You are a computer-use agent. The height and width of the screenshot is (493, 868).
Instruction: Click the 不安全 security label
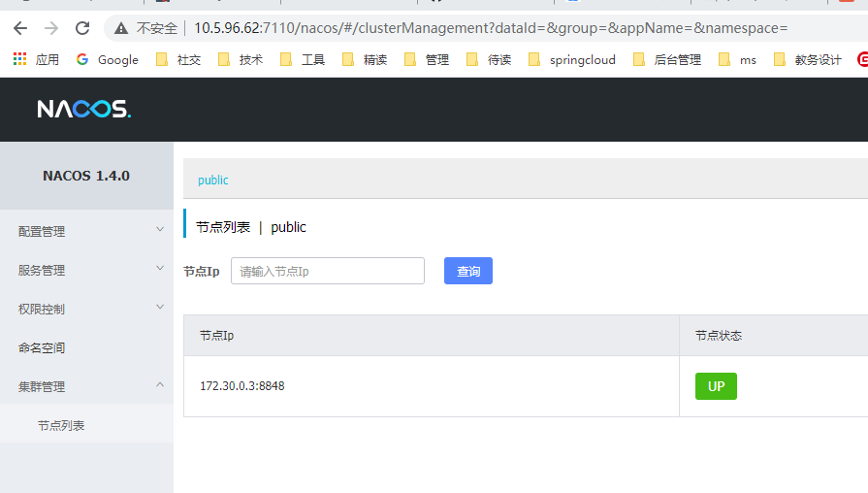click(x=157, y=28)
